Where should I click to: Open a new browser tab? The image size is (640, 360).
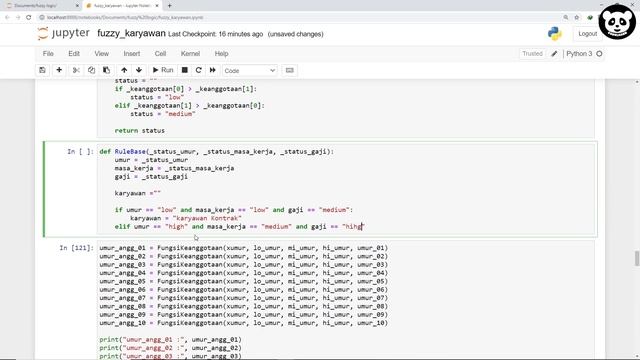169,6
